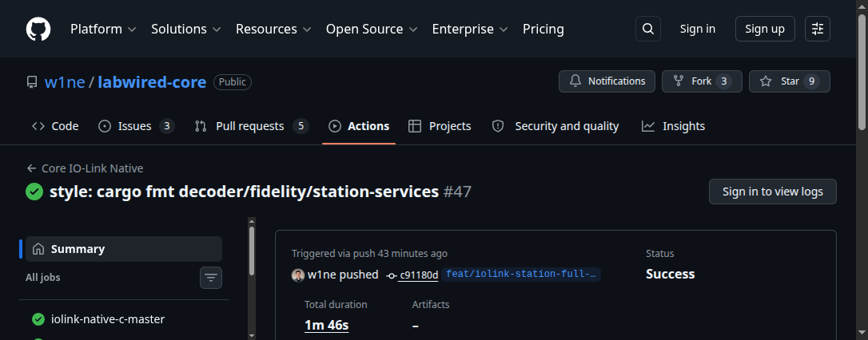The image size is (868, 340).
Task: Click the All jobs label
Action: (x=42, y=278)
